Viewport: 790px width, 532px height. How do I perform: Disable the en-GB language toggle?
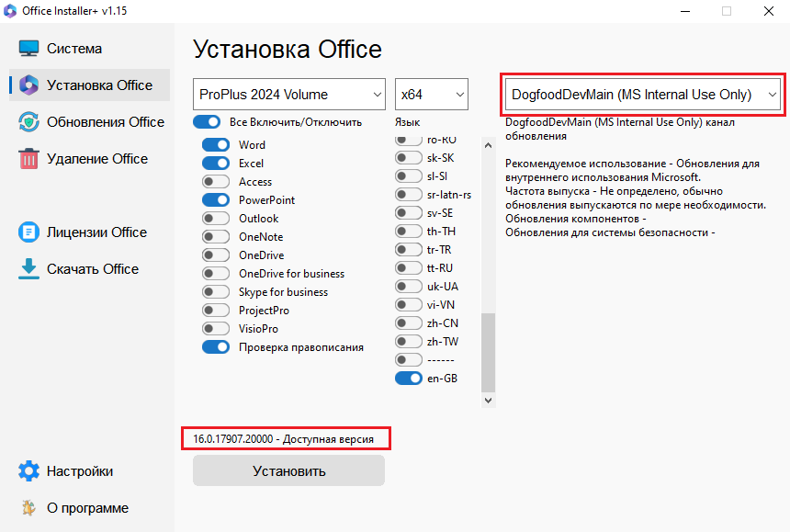click(x=409, y=379)
